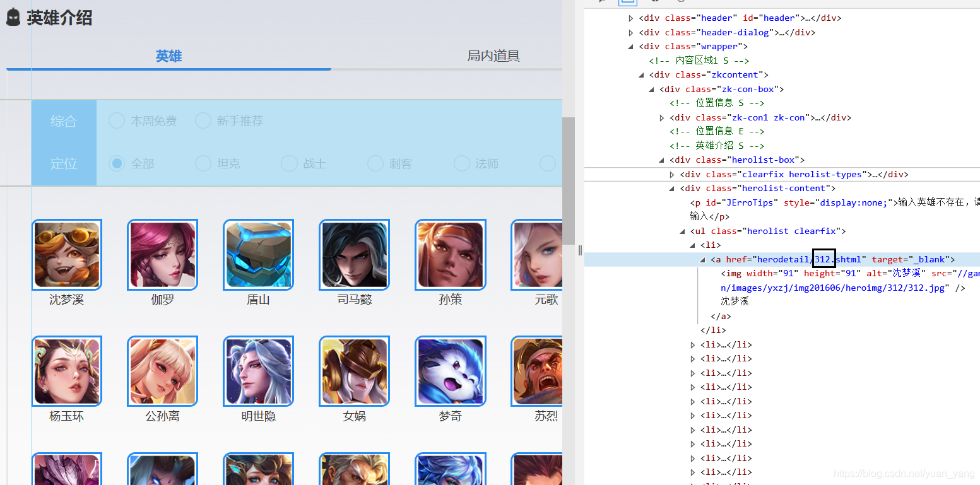The width and height of the screenshot is (980, 485).
Task: Collapse the selected a href herodetail node
Action: pyautogui.click(x=703, y=260)
